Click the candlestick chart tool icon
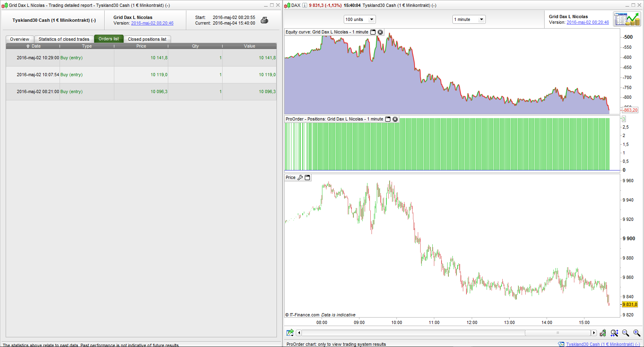 click(603, 333)
